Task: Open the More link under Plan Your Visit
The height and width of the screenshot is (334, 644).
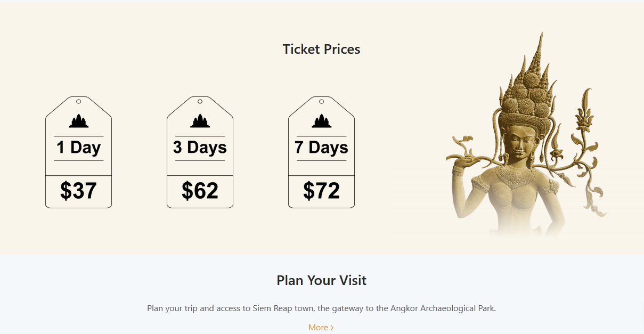Action: point(319,328)
